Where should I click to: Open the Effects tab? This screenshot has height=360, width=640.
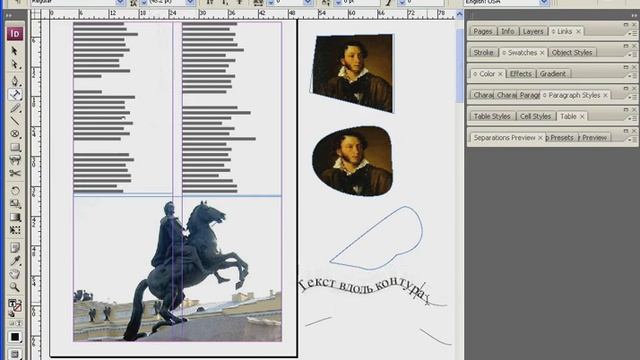[x=520, y=74]
